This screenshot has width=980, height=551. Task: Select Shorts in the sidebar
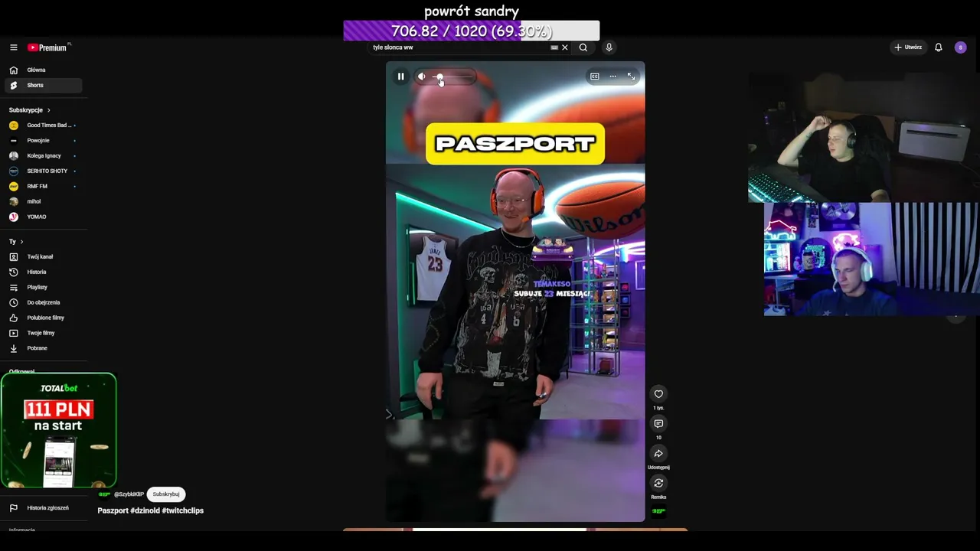(43, 85)
